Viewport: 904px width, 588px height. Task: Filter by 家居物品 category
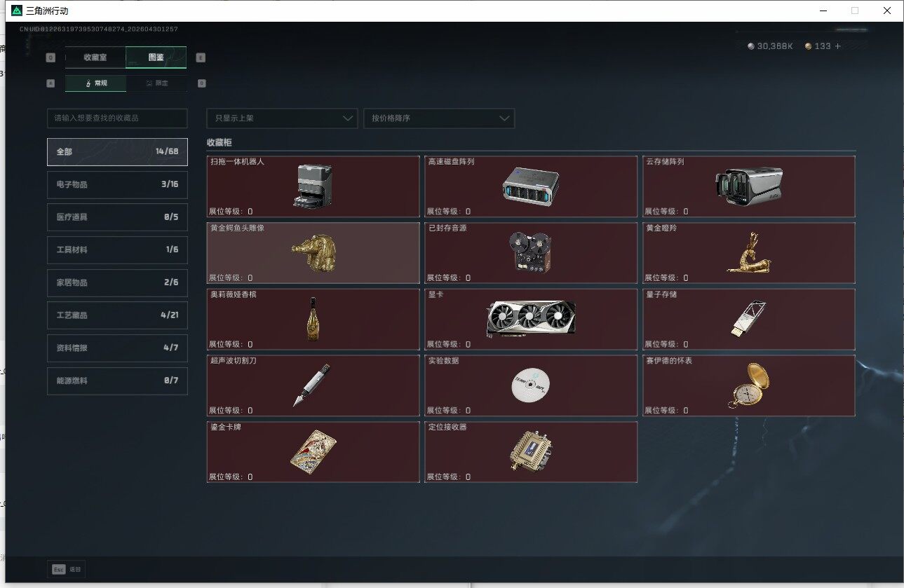click(117, 282)
